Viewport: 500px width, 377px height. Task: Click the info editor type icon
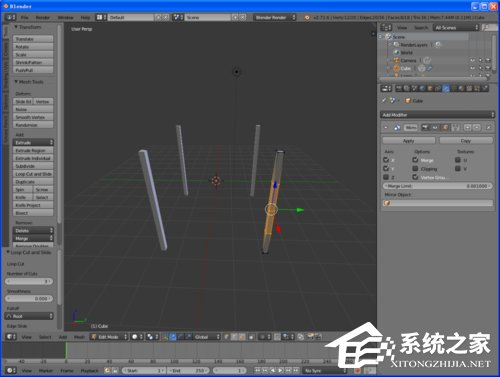point(10,17)
